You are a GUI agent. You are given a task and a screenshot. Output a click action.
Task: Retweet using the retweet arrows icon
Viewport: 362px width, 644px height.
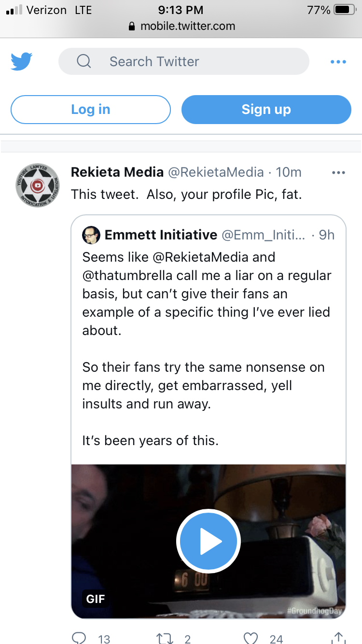point(165,638)
